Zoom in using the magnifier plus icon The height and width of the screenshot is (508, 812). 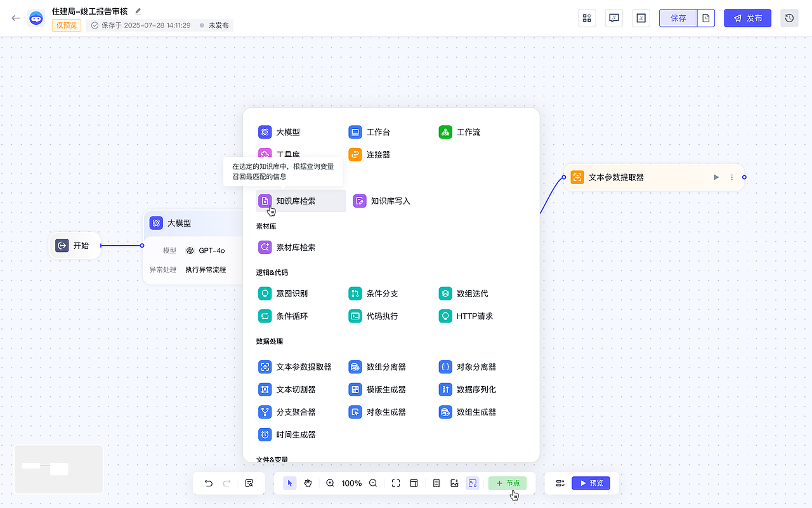click(330, 483)
